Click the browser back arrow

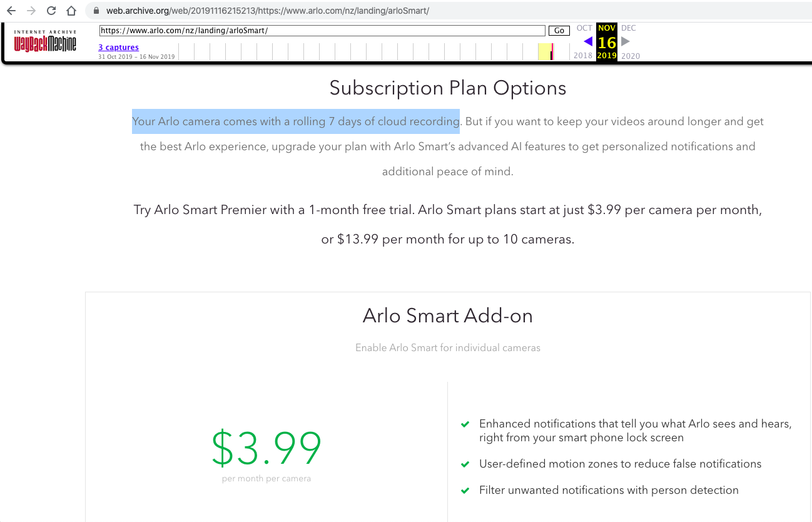11,11
